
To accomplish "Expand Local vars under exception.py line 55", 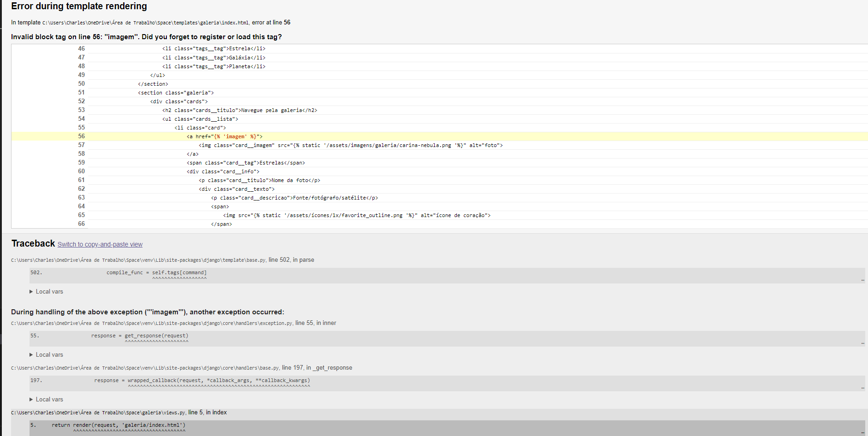I will 46,355.
